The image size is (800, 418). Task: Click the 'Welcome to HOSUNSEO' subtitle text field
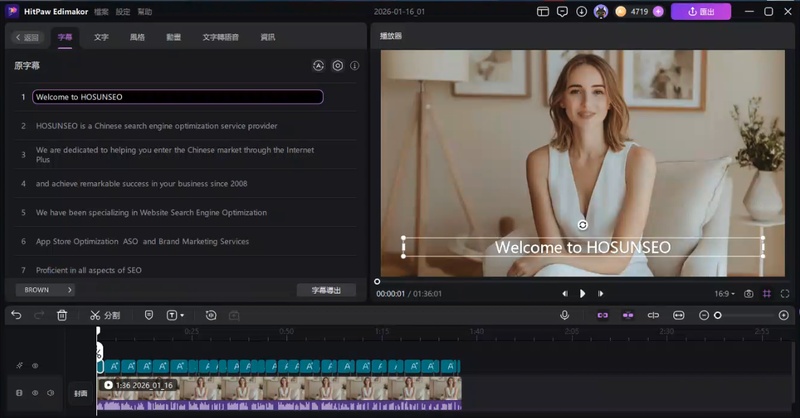coord(177,97)
